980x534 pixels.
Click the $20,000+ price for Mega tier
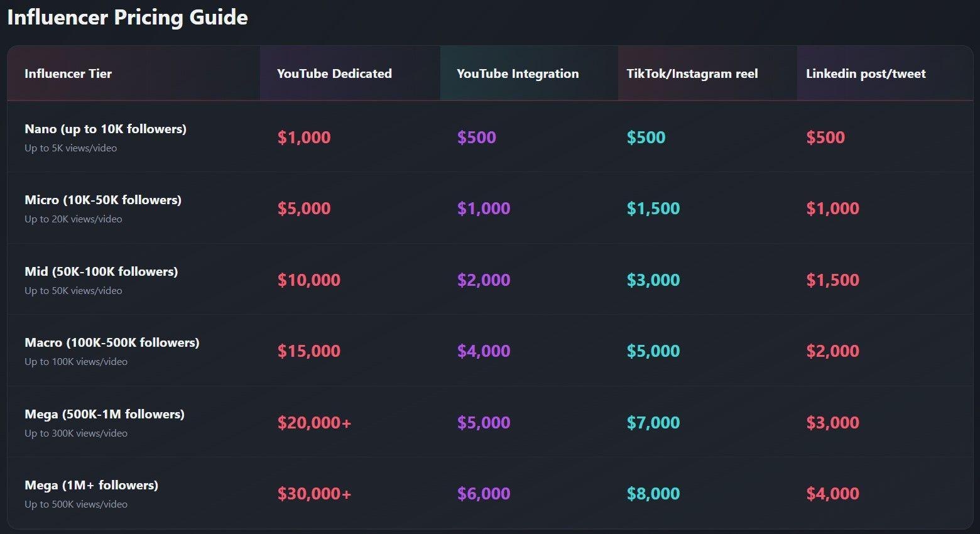tap(314, 423)
